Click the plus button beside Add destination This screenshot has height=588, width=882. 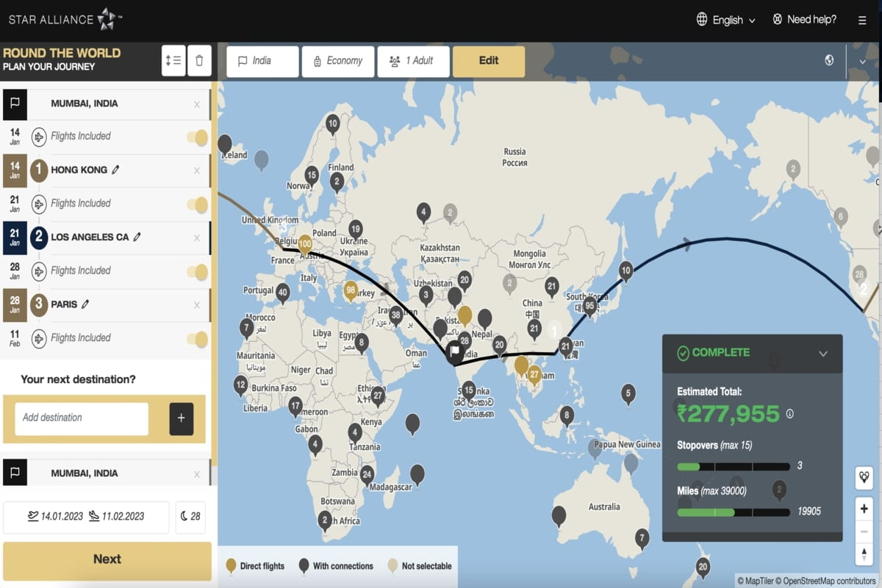coord(182,419)
